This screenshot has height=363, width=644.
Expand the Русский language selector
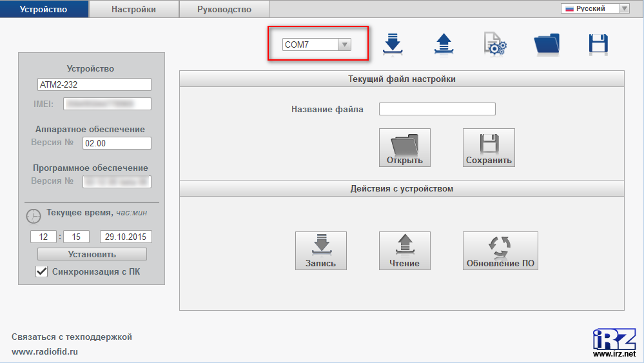click(595, 8)
